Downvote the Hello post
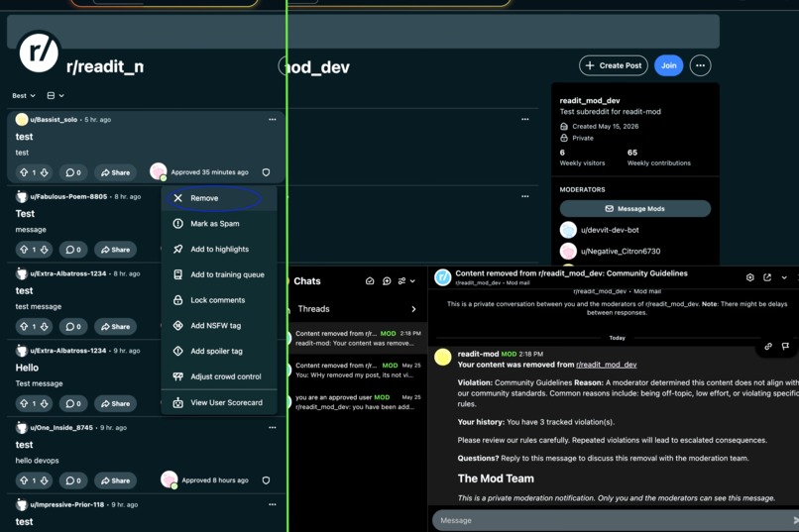Image resolution: width=799 pixels, height=532 pixels. click(45, 403)
